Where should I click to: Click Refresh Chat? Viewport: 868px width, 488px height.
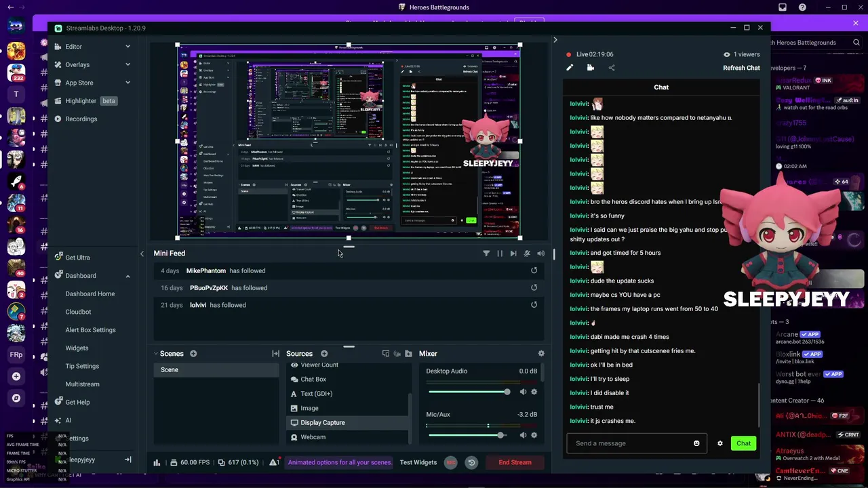pyautogui.click(x=741, y=68)
